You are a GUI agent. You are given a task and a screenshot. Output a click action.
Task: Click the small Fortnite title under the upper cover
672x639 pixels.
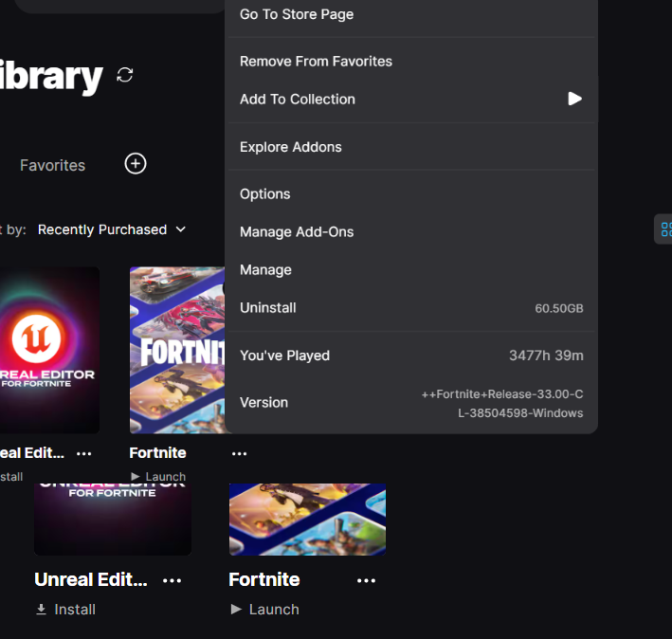coord(157,453)
